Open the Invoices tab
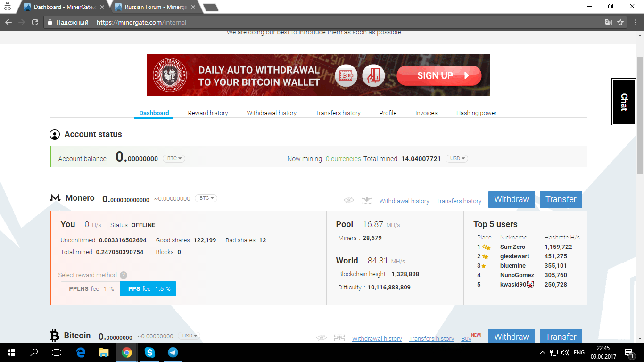 point(426,113)
